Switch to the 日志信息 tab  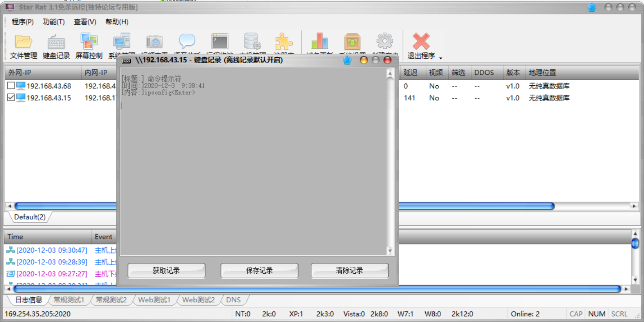pyautogui.click(x=28, y=299)
